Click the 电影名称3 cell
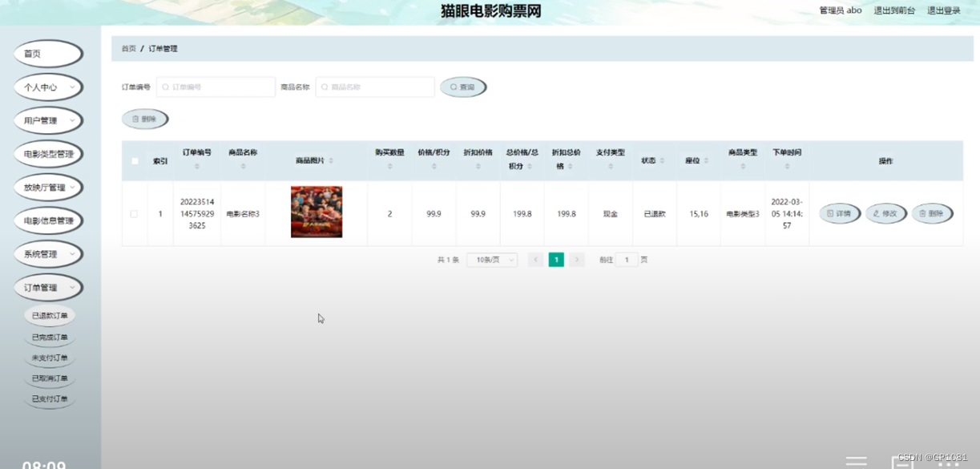This screenshot has width=980, height=469. pos(243,214)
